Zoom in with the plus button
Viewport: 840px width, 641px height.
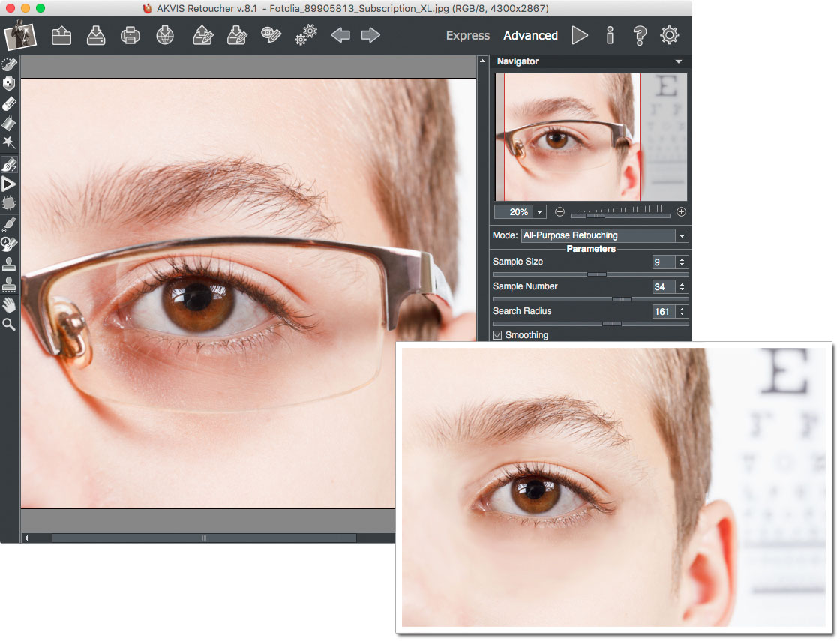(681, 212)
